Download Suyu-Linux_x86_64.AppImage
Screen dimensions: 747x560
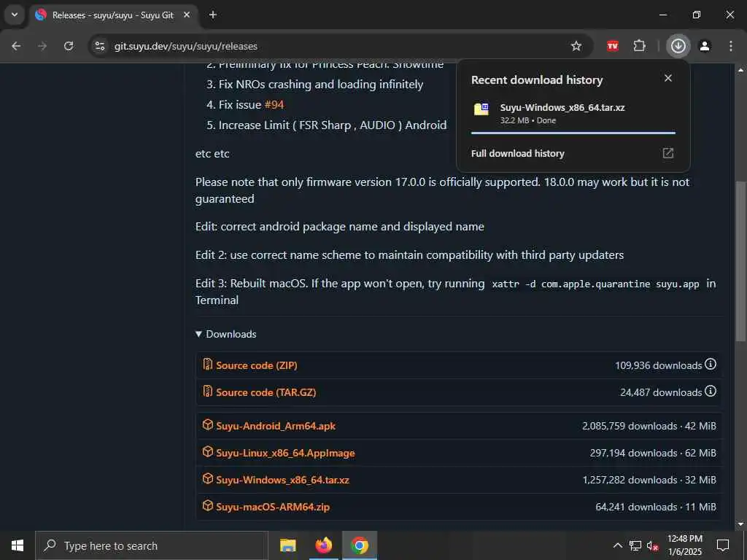click(x=285, y=454)
